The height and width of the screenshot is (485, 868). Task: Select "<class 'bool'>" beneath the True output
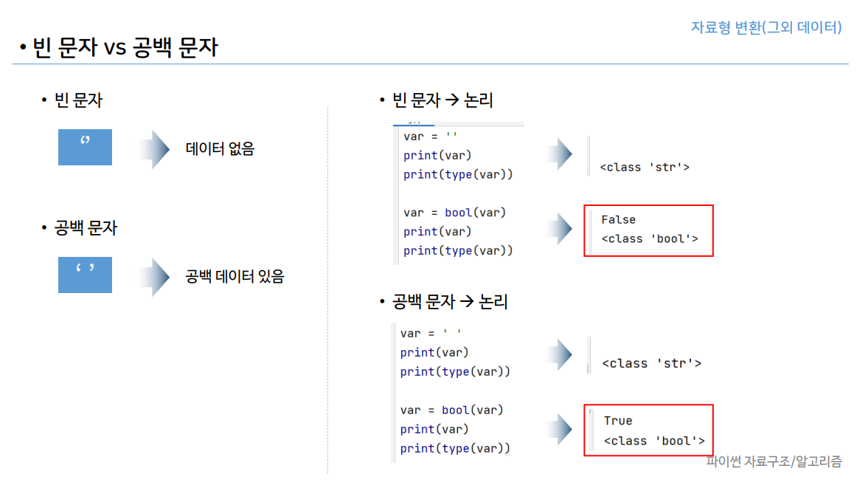point(654,441)
